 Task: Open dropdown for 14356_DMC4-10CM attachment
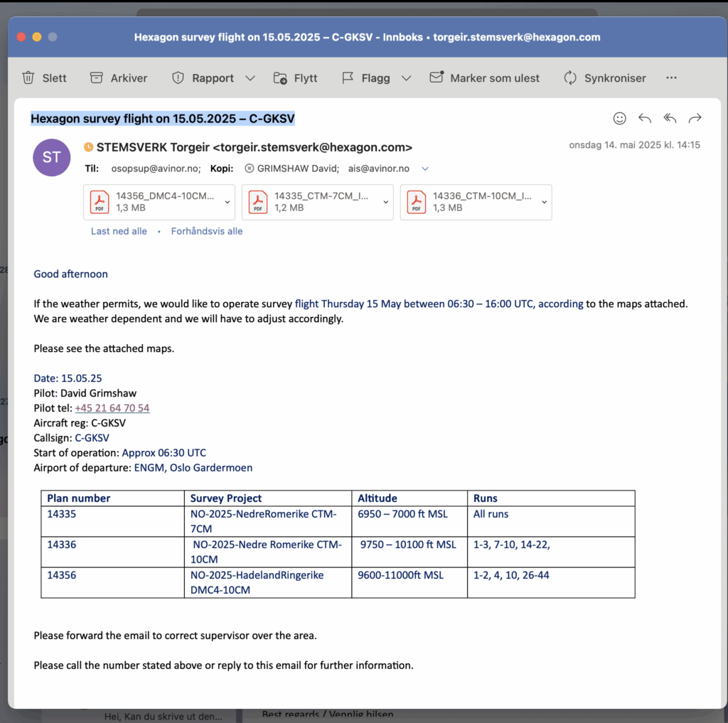point(227,202)
